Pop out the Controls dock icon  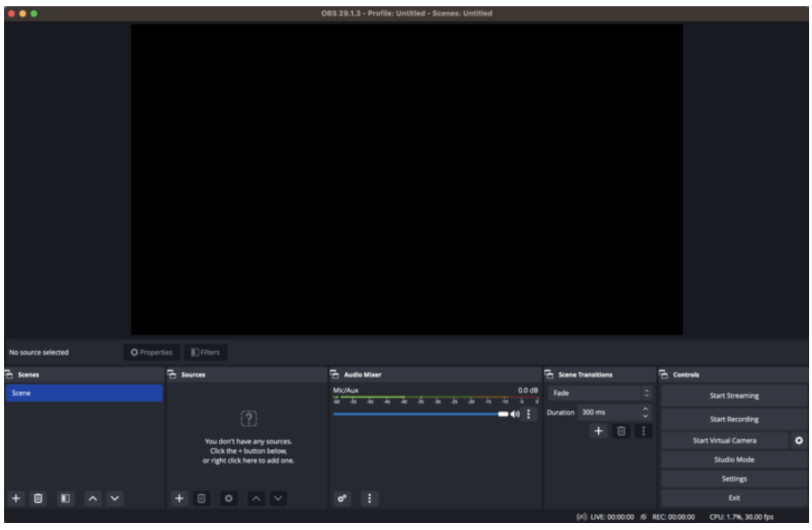(663, 374)
